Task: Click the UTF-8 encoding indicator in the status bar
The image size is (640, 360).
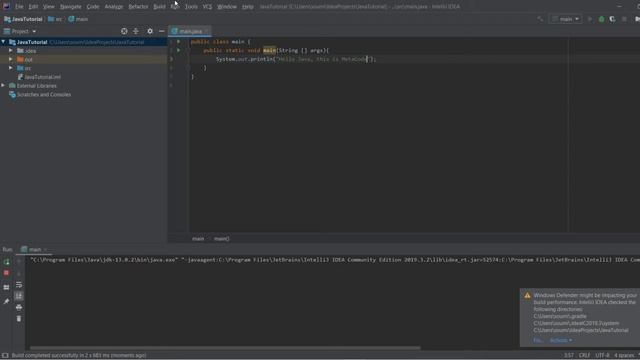Action: [x=602, y=355]
